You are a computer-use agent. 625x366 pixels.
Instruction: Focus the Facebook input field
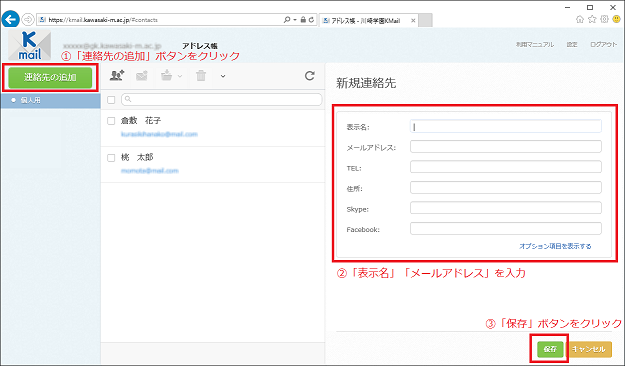[x=506, y=229]
